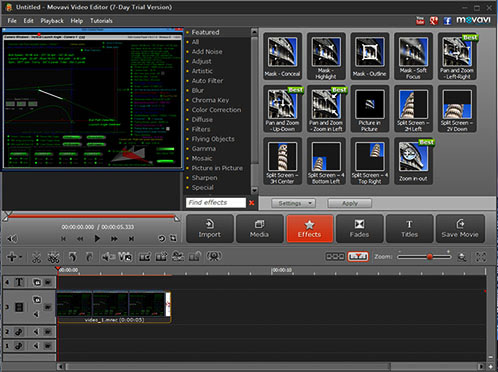Click the crossed-out scissors delete icon
Image resolution: width=498 pixels, height=372 pixels.
pos(53,257)
